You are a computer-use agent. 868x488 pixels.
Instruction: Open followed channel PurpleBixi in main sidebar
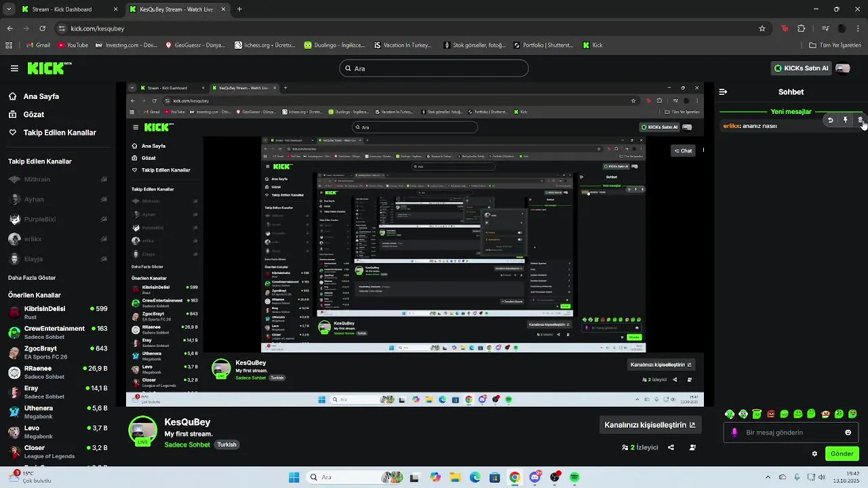pos(58,220)
